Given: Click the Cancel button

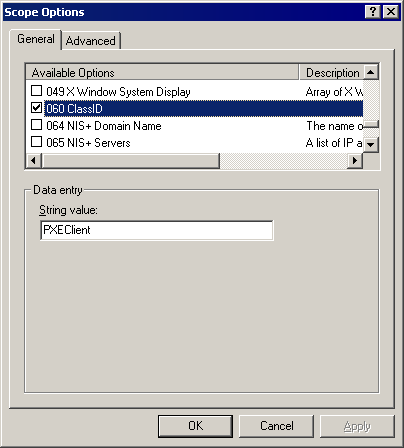Looking at the screenshot, I should click(x=276, y=426).
